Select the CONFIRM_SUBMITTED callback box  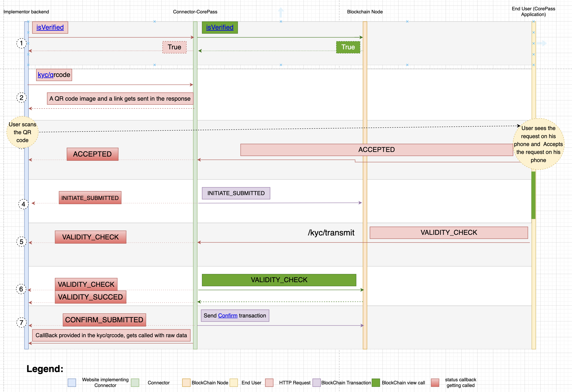click(x=104, y=320)
